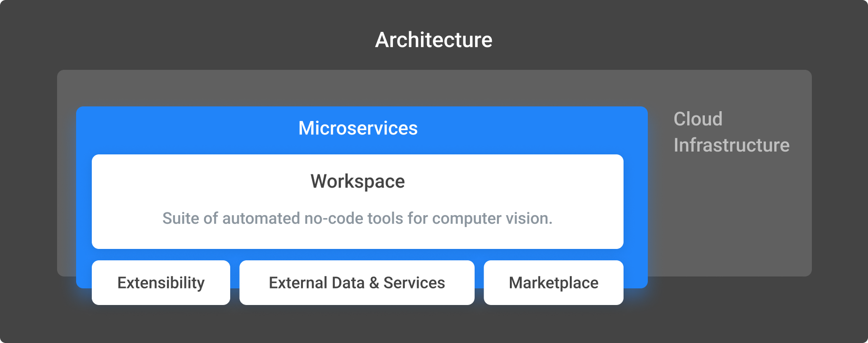Select the Workspace description sentence
This screenshot has height=343, width=868.
[358, 219]
